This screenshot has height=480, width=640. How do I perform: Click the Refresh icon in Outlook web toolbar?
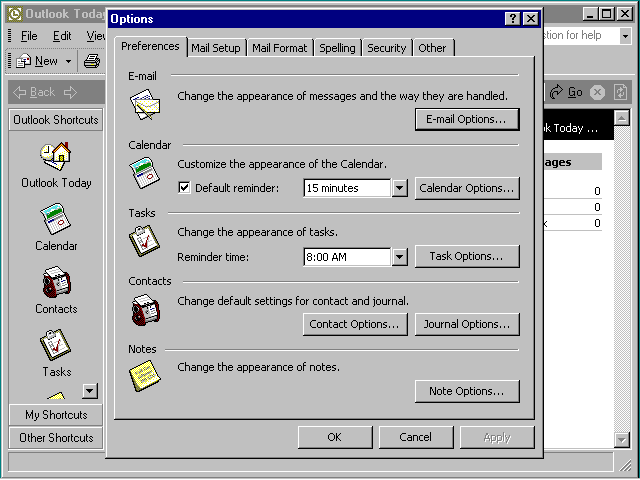click(x=620, y=92)
